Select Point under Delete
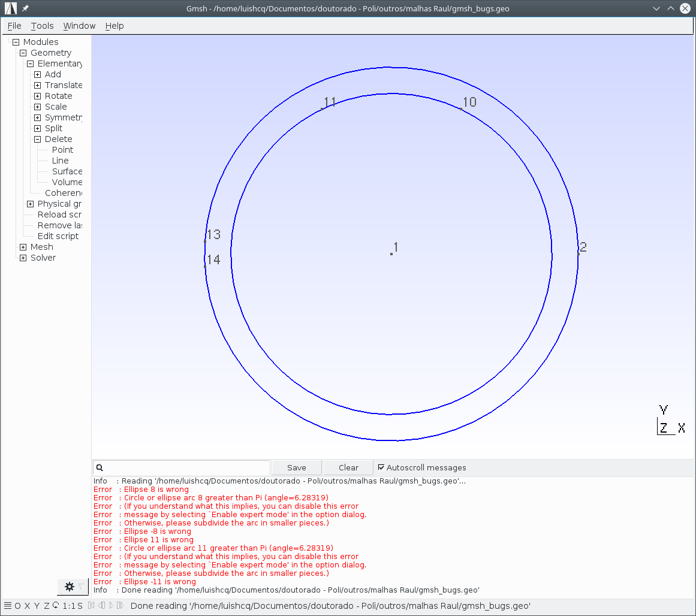This screenshot has height=616, width=696. [x=62, y=150]
